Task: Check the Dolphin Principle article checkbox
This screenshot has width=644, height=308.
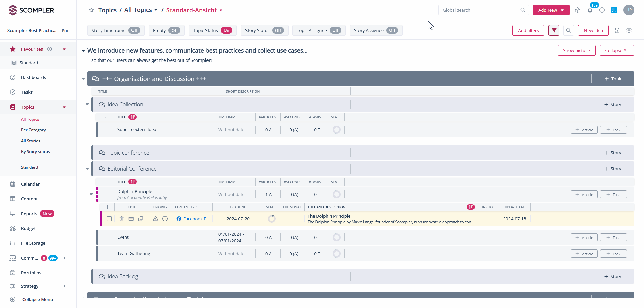Action: pos(109,219)
